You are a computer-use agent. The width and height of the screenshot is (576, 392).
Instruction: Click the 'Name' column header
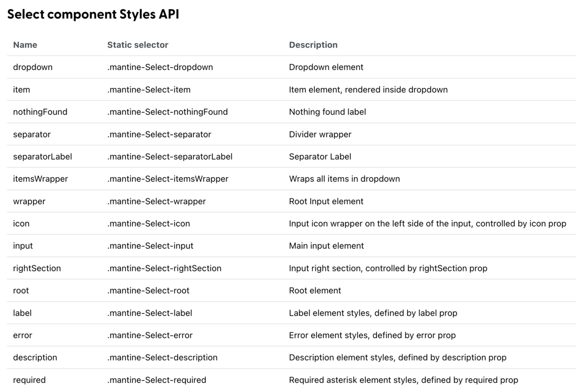tap(25, 45)
